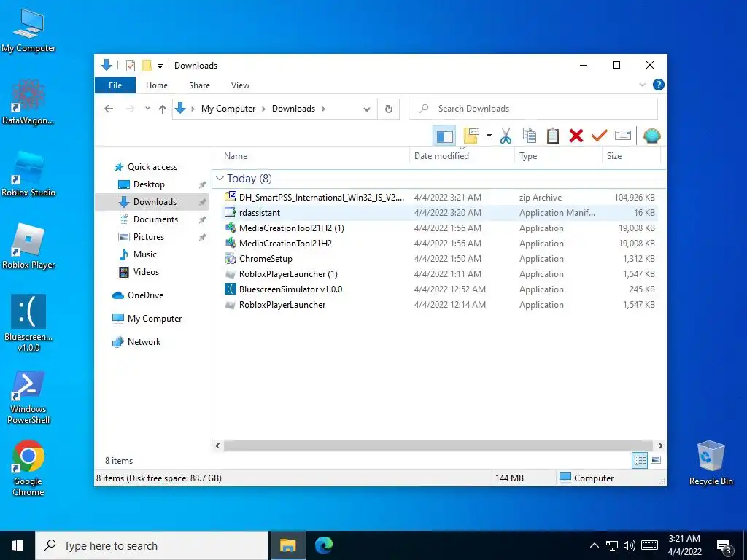This screenshot has width=747, height=560.
Task: Select Desktop in navigation pane
Action: [149, 184]
